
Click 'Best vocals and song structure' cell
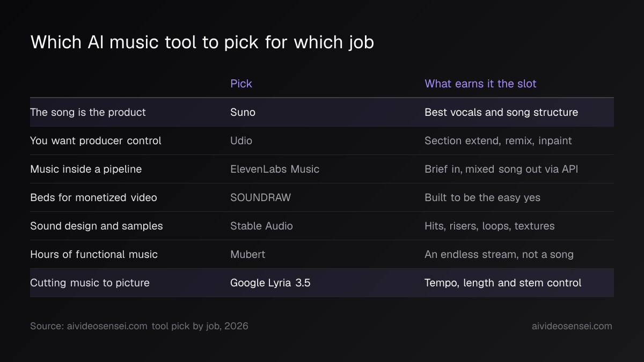tap(501, 112)
